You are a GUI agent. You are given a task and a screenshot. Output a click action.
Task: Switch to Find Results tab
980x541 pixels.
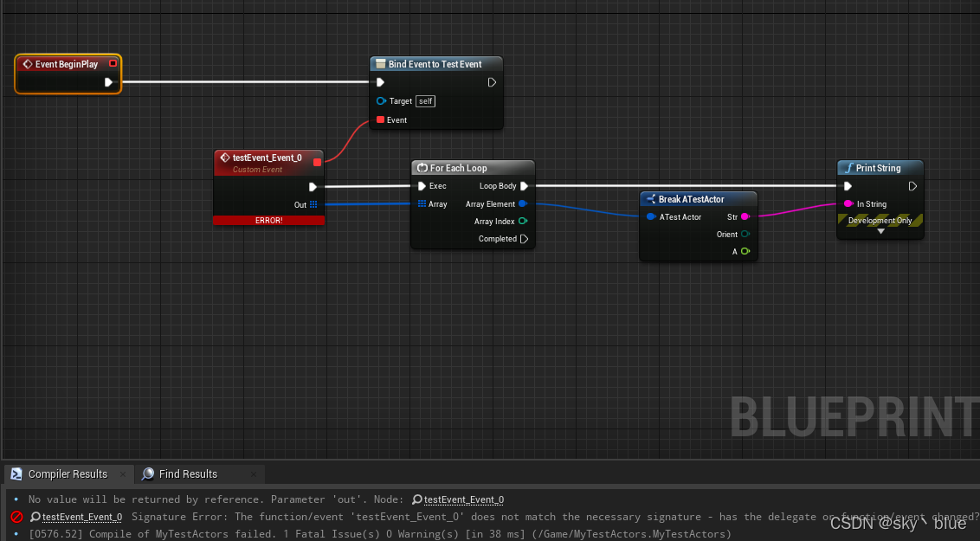[x=188, y=474]
